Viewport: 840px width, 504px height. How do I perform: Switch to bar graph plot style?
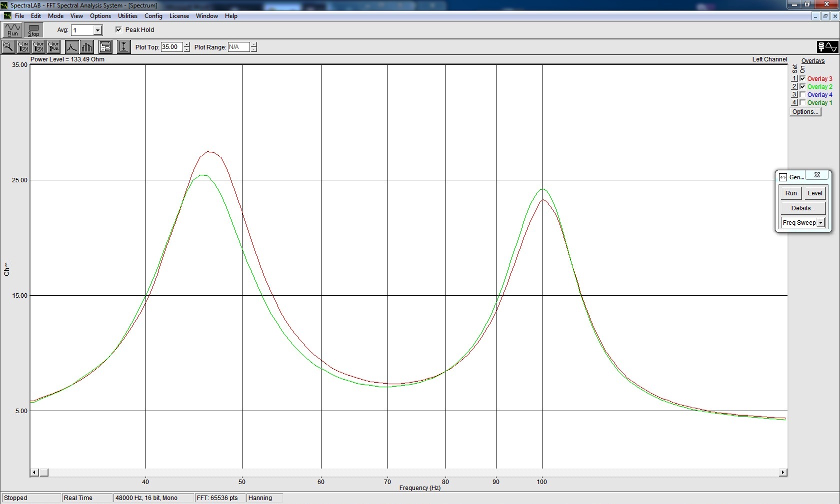pyautogui.click(x=87, y=47)
